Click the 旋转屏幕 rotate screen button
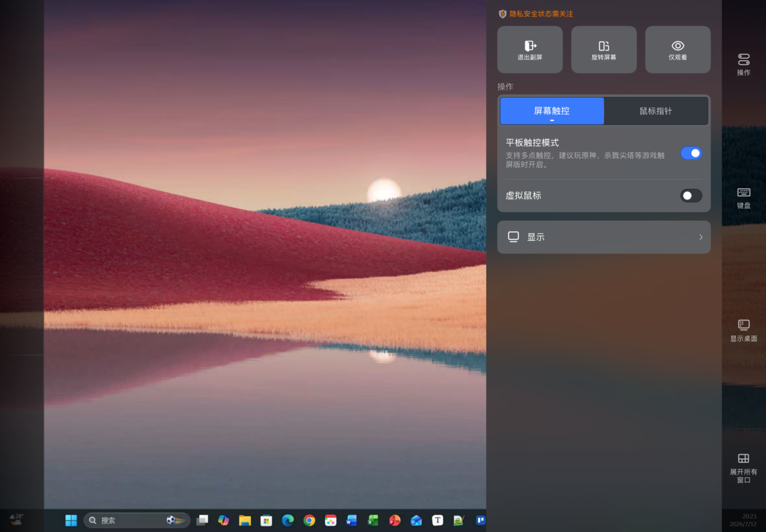 (604, 50)
